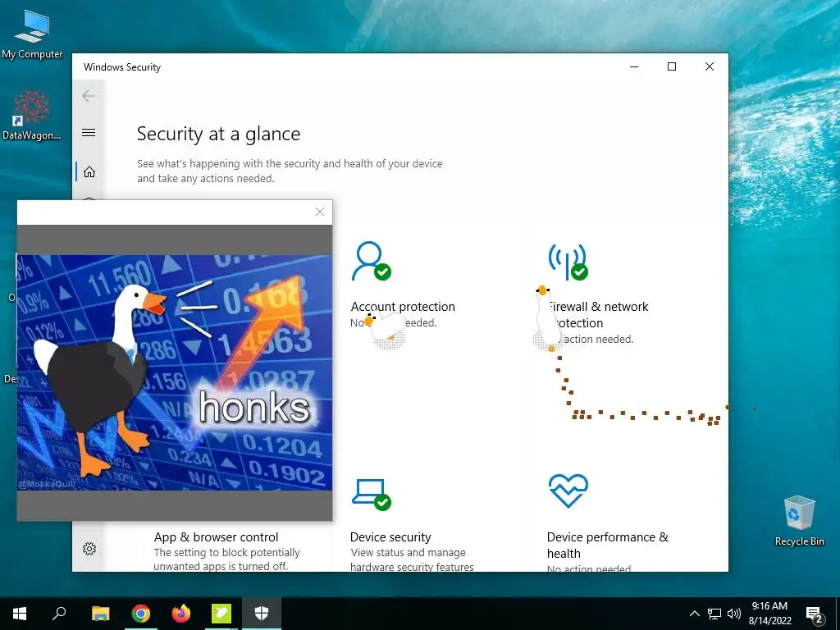Maximize the Windows Security window
The width and height of the screenshot is (840, 630).
point(672,66)
